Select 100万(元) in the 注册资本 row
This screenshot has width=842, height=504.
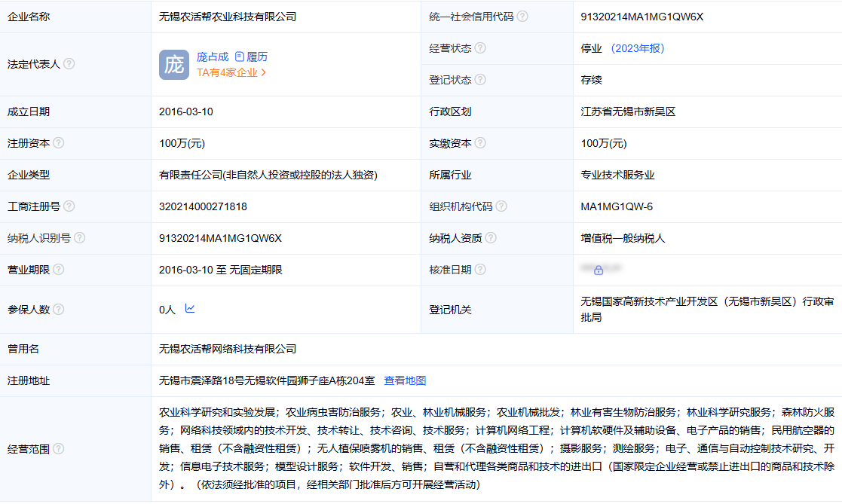(182, 143)
